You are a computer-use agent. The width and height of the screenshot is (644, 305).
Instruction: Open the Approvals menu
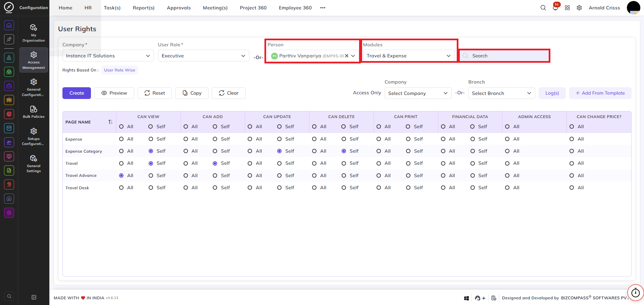[x=179, y=8]
